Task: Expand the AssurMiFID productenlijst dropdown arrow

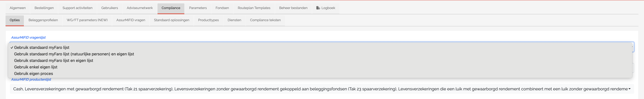Action: coord(629,89)
